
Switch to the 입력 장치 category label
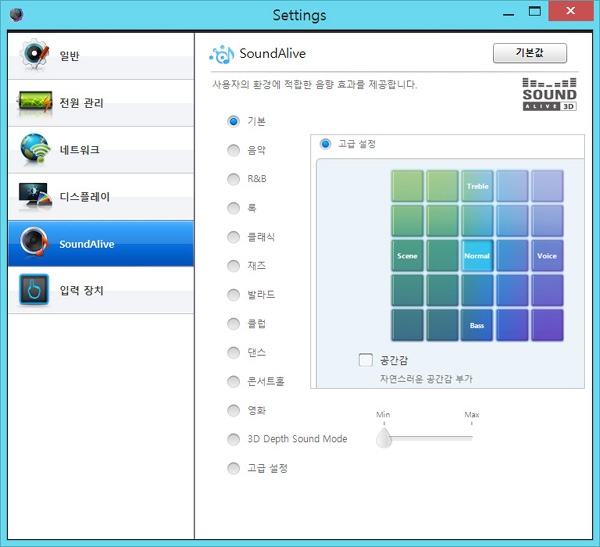(81, 291)
